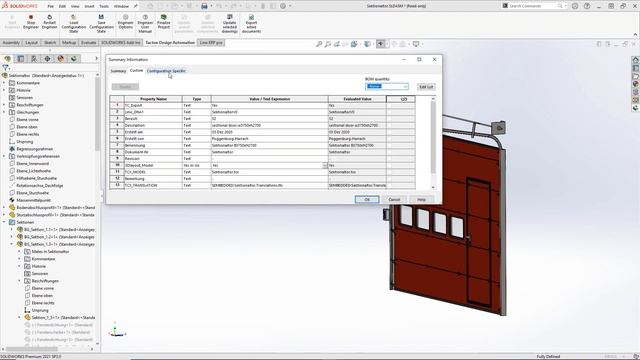Click the view orientation triad

click(x=117, y=330)
